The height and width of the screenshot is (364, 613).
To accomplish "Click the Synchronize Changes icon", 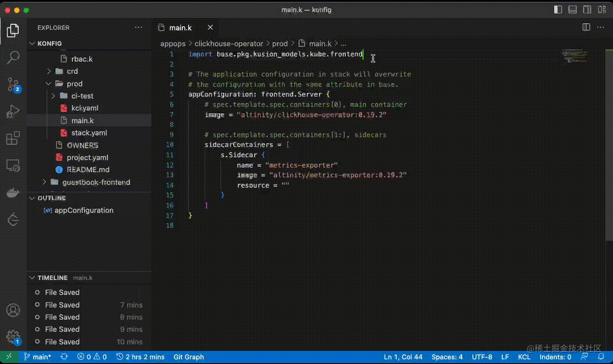I will point(64,357).
